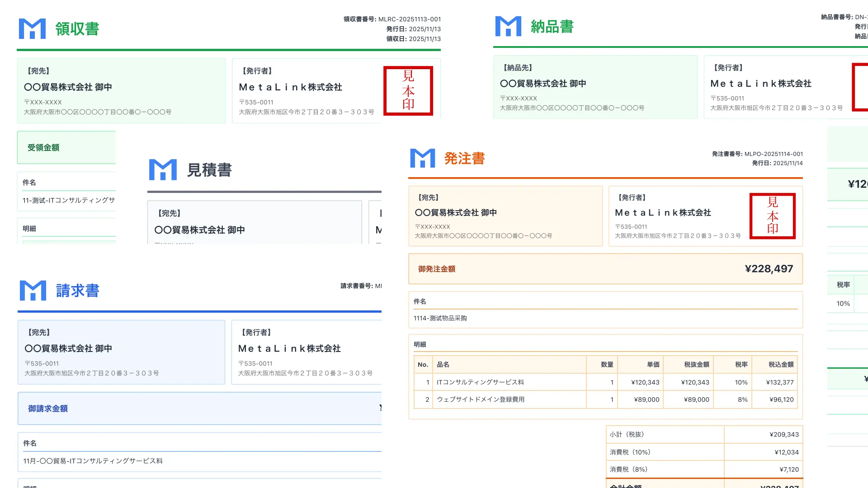The image size is (868, 488).
Task: Click the red 見本印 stamp on the 発注書
Action: 773,216
